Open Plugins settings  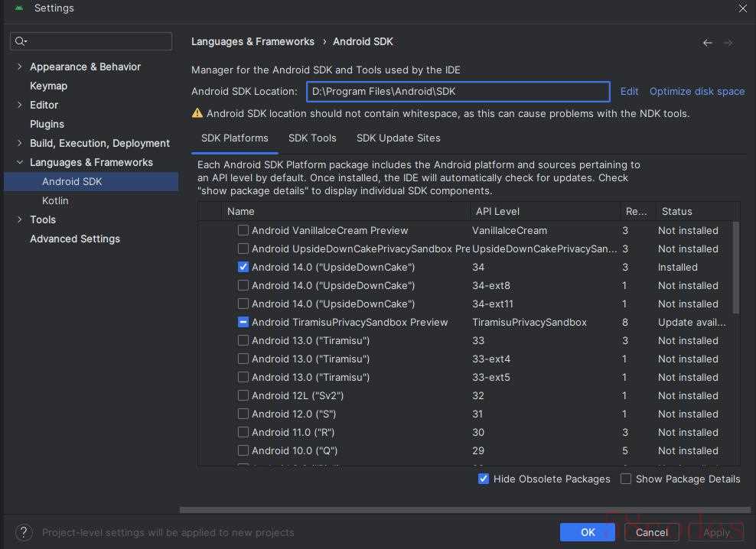(47, 124)
